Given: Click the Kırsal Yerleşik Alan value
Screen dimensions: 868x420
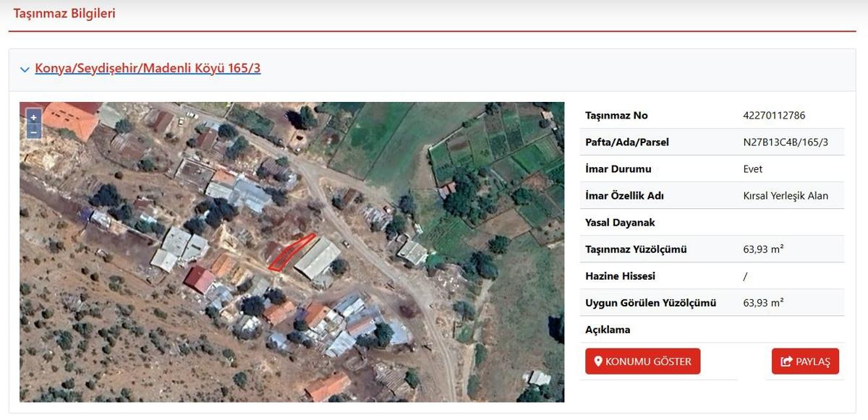Looking at the screenshot, I should (786, 196).
